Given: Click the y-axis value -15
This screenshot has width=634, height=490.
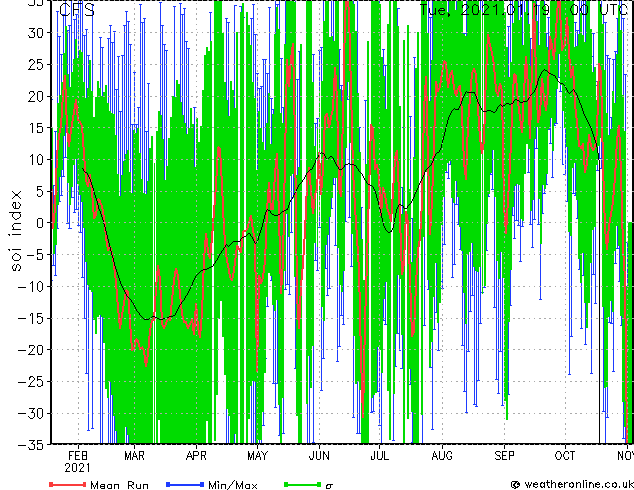Looking at the screenshot, I should 31,318.
